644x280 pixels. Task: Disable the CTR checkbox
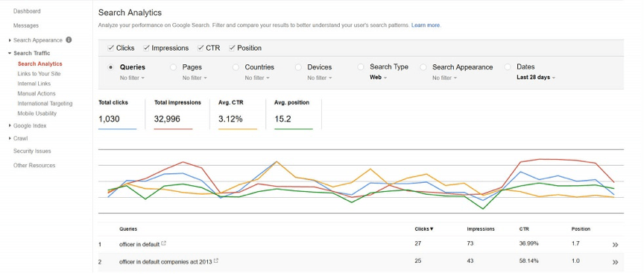coord(201,48)
